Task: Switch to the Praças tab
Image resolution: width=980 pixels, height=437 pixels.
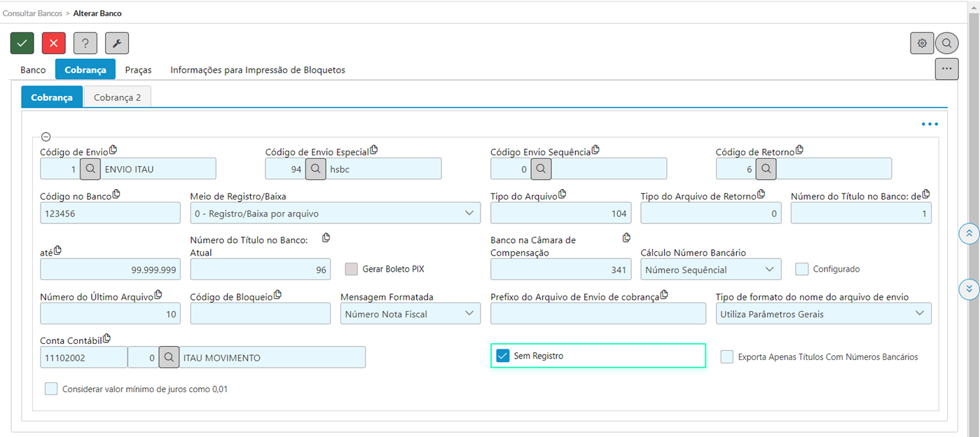Action: (139, 70)
